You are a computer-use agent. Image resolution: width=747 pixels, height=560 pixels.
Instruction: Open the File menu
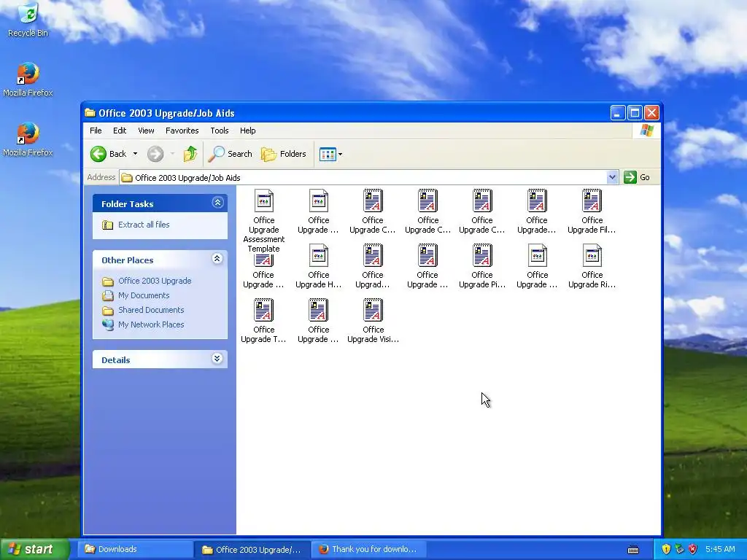pos(96,131)
